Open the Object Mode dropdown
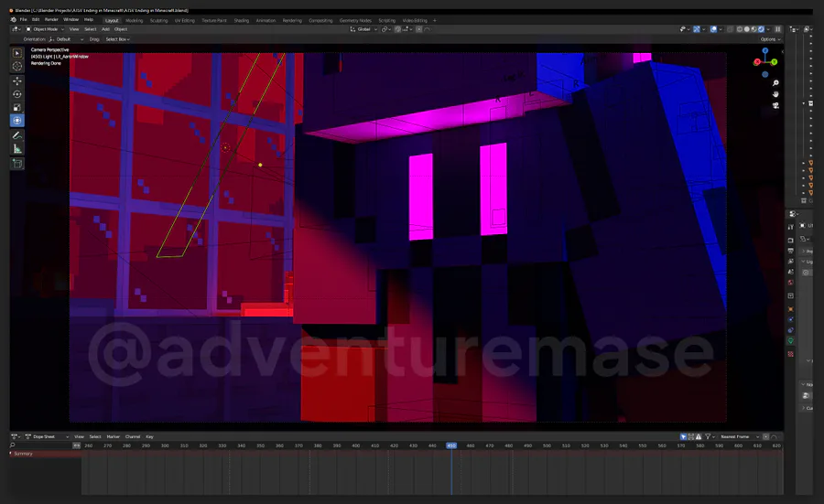This screenshot has height=504, width=824. [45, 29]
